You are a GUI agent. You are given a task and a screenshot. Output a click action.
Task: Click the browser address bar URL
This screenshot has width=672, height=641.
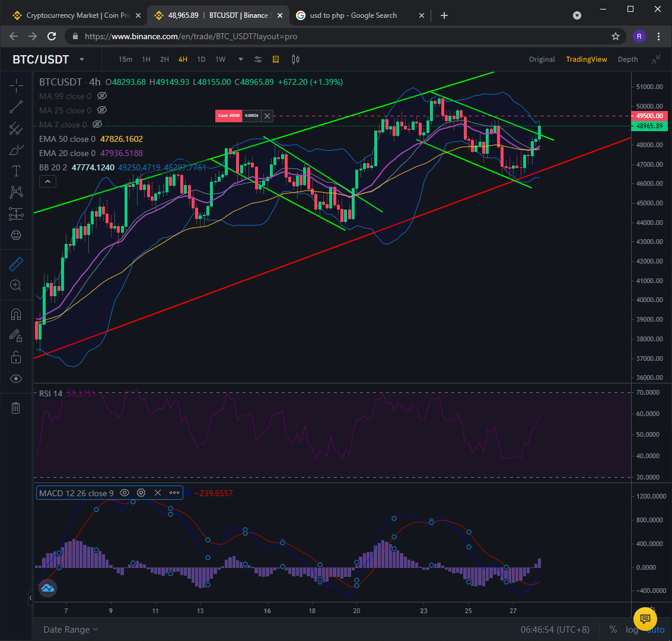point(191,36)
